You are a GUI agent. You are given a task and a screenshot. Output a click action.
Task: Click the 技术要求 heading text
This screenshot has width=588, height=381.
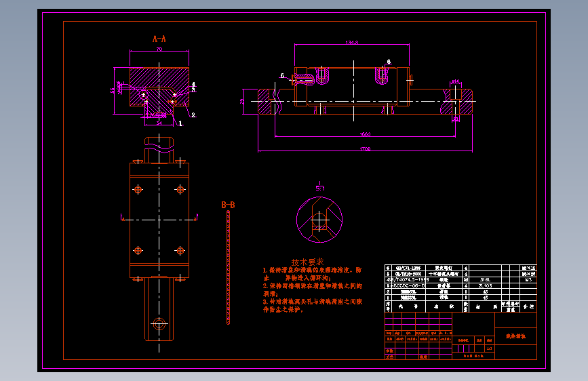coord(307,262)
